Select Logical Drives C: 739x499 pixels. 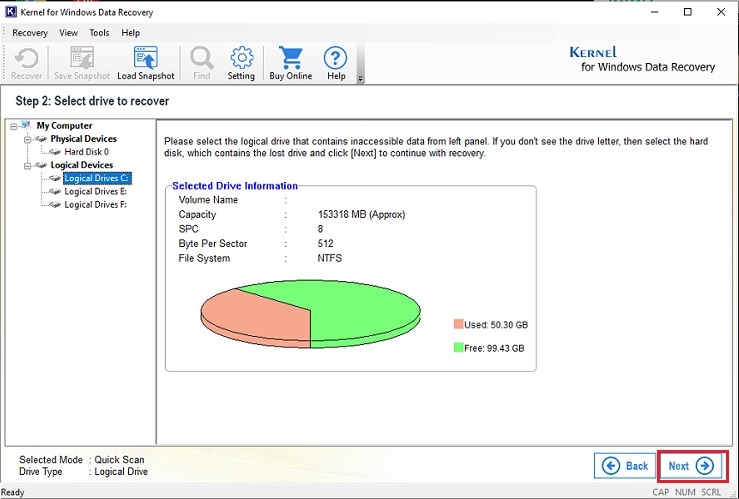click(x=97, y=178)
